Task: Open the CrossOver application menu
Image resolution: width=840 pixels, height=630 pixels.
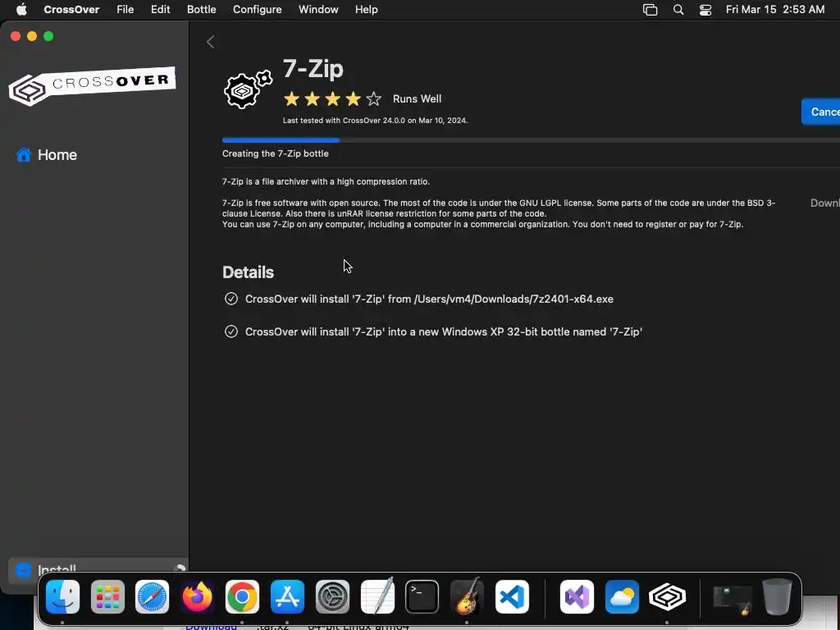Action: tap(71, 10)
